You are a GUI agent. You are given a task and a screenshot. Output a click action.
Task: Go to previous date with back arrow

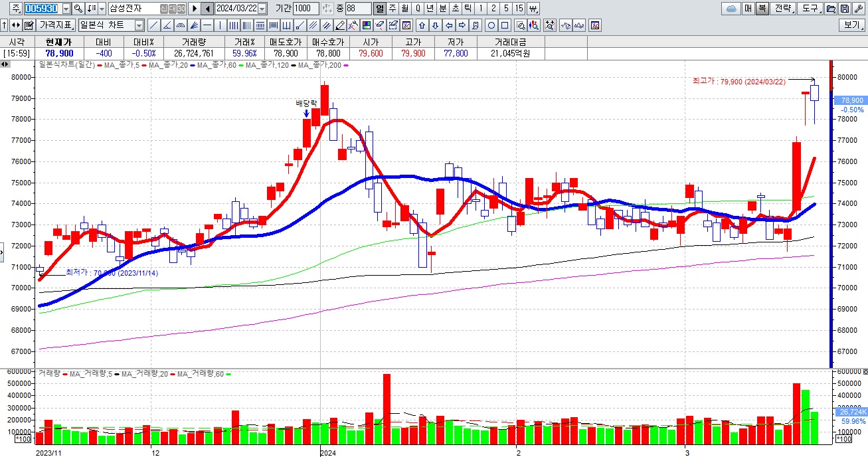[x=207, y=9]
